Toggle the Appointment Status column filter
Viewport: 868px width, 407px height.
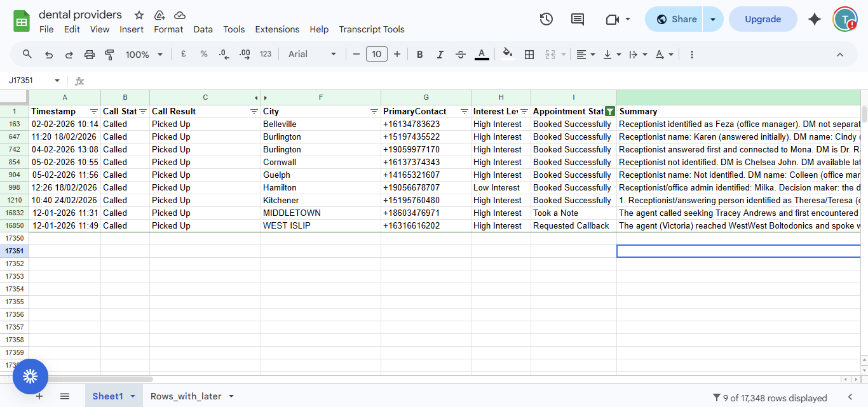[610, 111]
